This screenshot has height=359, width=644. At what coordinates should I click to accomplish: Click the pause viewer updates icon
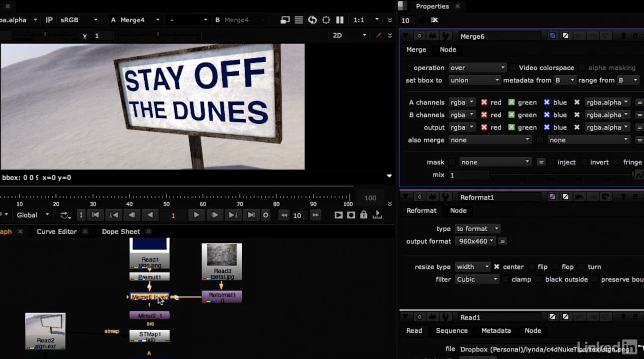tap(340, 20)
